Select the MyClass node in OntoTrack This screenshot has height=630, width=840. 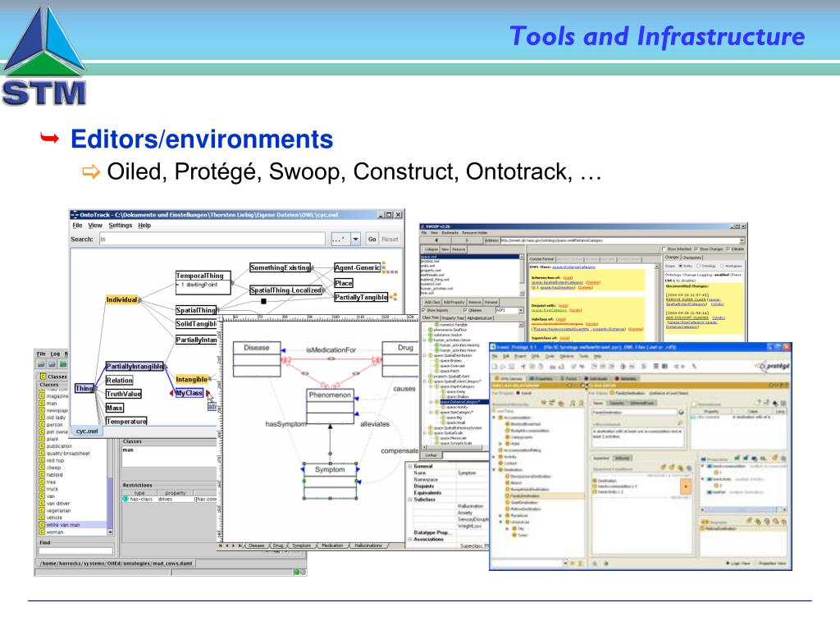pos(189,393)
